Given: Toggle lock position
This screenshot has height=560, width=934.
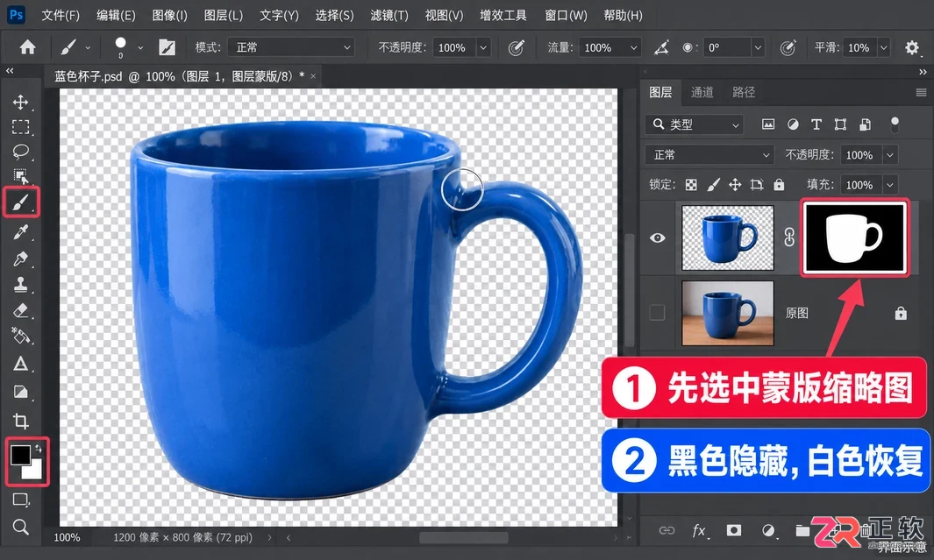Looking at the screenshot, I should pyautogui.click(x=735, y=185).
